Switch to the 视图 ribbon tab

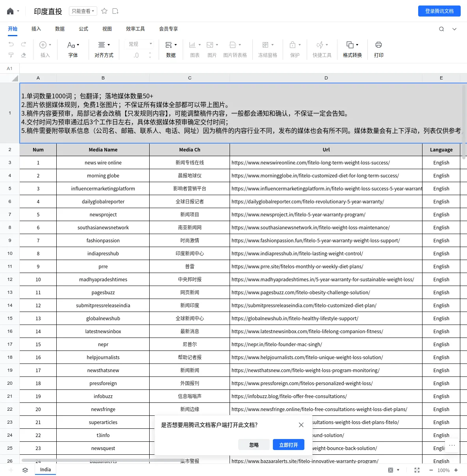click(x=107, y=29)
